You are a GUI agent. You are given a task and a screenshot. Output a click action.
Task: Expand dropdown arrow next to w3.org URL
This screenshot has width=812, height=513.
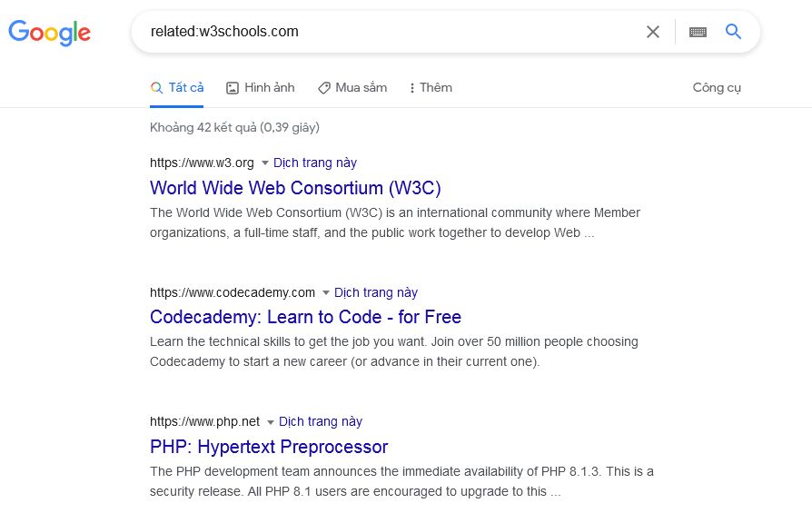pyautogui.click(x=264, y=163)
